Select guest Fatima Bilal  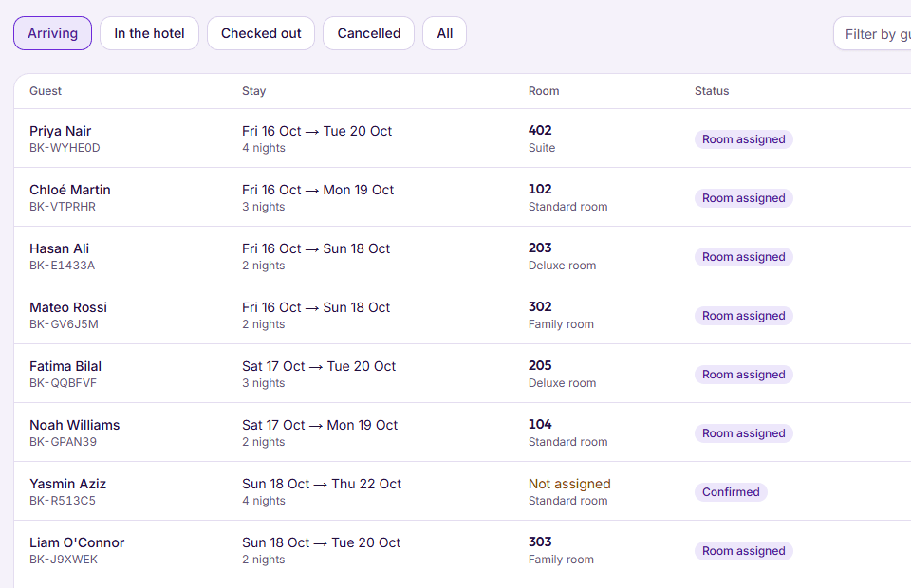[x=65, y=366]
